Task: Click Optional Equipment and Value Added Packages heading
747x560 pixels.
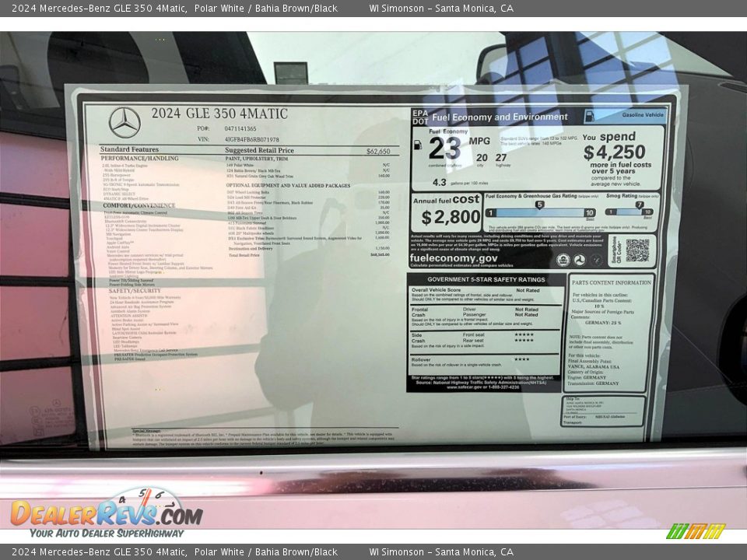Action: point(288,186)
